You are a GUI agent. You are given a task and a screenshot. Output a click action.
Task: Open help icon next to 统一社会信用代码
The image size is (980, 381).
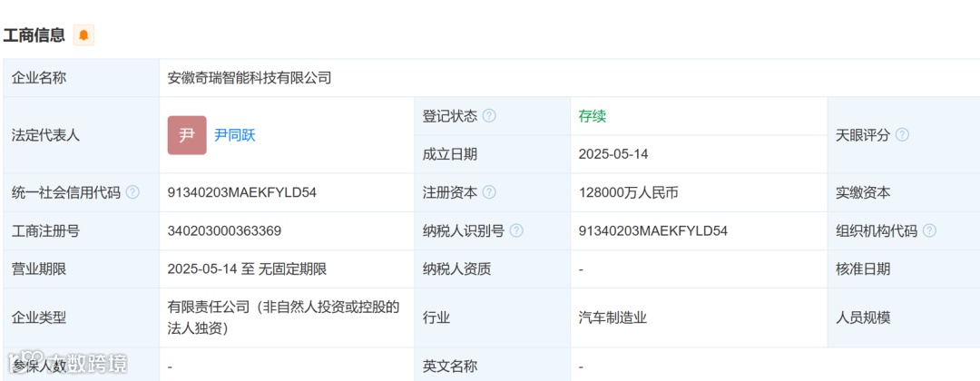click(x=132, y=192)
